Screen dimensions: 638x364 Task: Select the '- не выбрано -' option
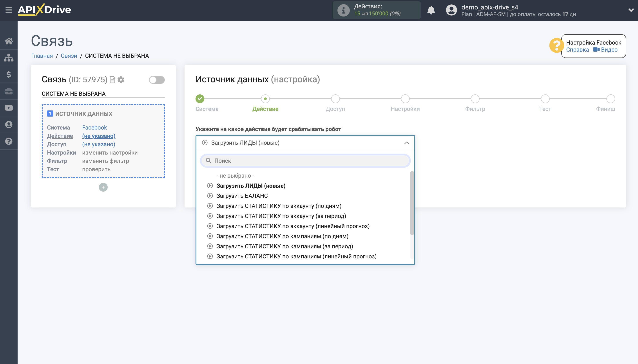[x=235, y=175]
